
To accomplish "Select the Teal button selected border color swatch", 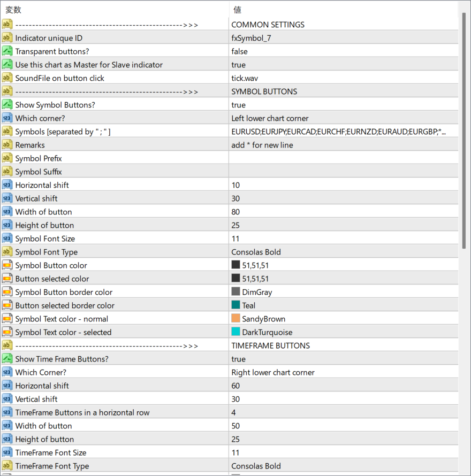I will click(x=236, y=305).
